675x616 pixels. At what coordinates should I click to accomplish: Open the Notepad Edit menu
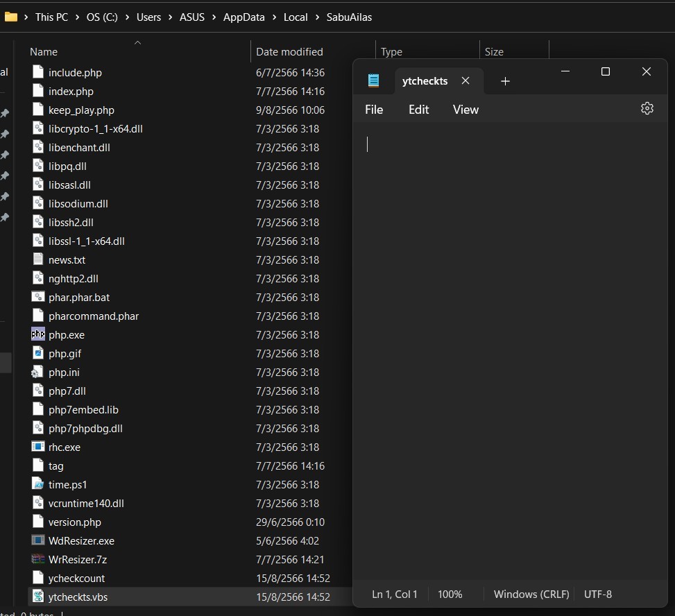pyautogui.click(x=418, y=110)
